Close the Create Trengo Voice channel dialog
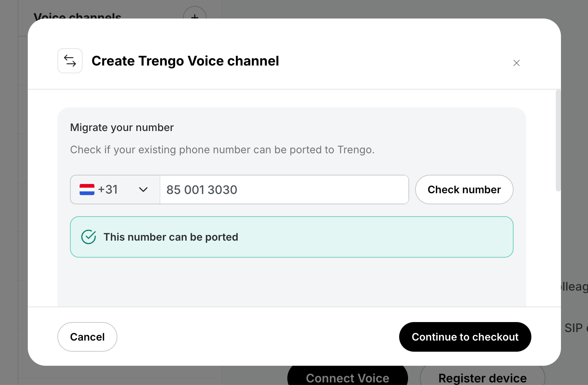 (x=517, y=63)
